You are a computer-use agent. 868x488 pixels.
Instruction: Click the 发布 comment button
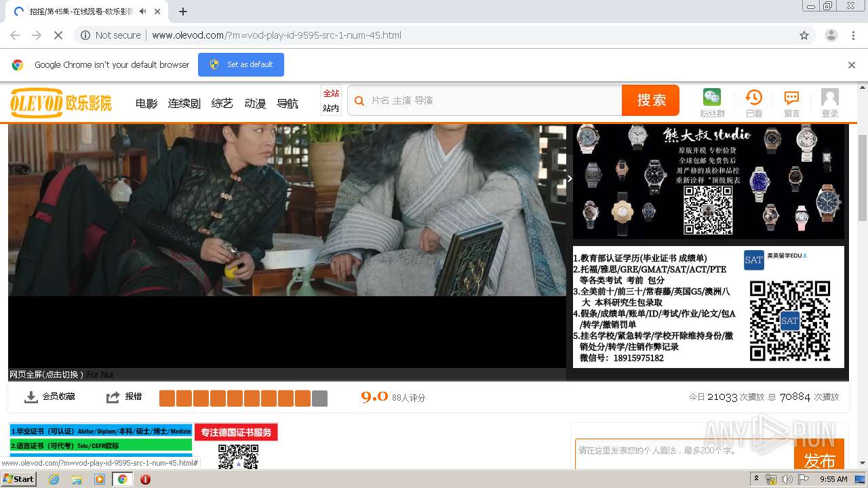click(819, 454)
